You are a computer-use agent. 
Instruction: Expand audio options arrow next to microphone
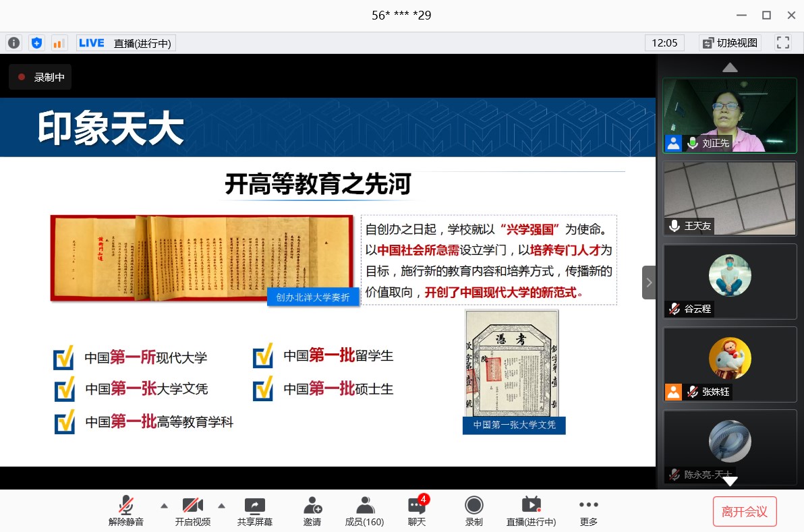(164, 505)
